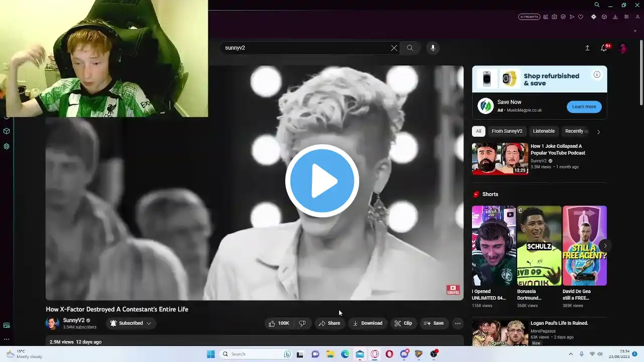The height and width of the screenshot is (362, 644).
Task: Start voice search with the microphone
Action: tap(433, 48)
